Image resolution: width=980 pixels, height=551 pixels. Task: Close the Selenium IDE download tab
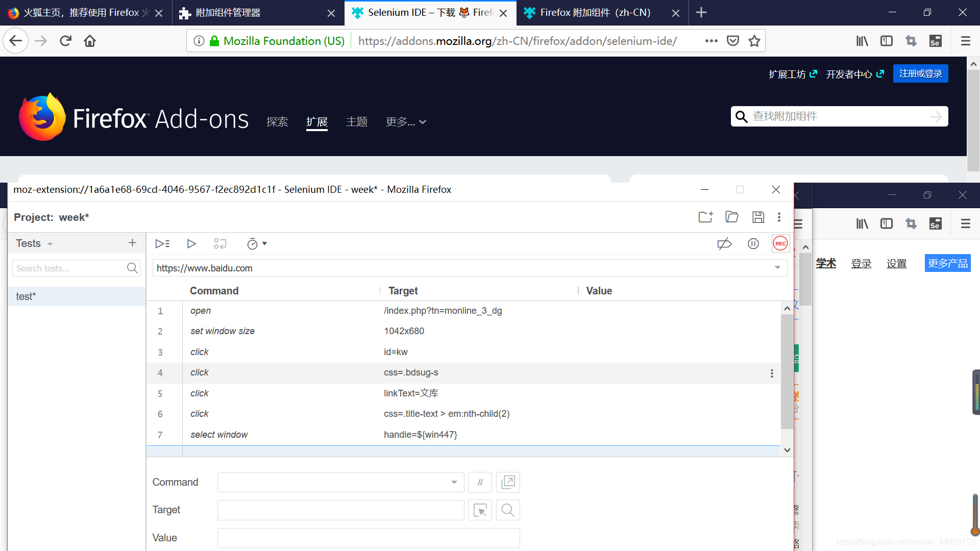[x=503, y=13]
